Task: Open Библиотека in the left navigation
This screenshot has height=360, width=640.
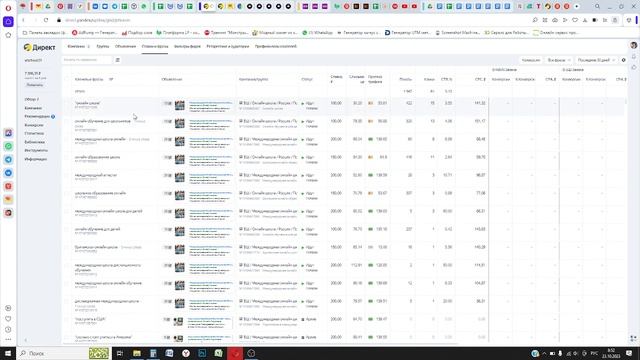Action: coord(35,142)
